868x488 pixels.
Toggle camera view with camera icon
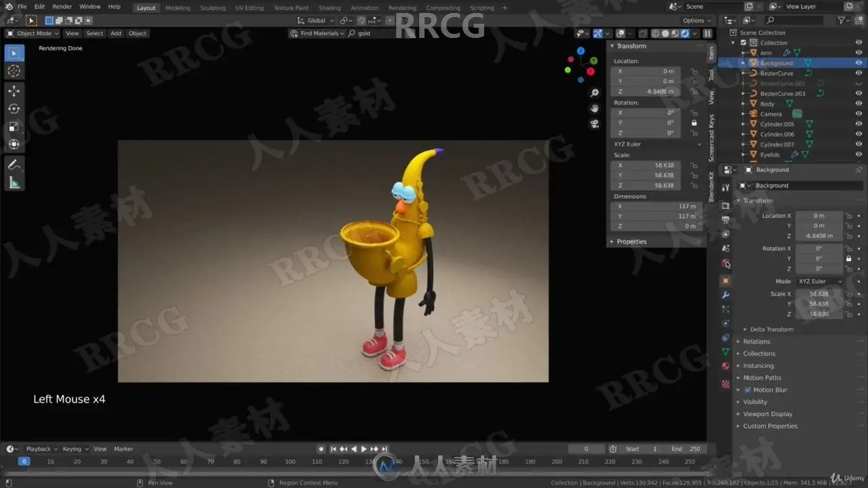click(x=595, y=124)
